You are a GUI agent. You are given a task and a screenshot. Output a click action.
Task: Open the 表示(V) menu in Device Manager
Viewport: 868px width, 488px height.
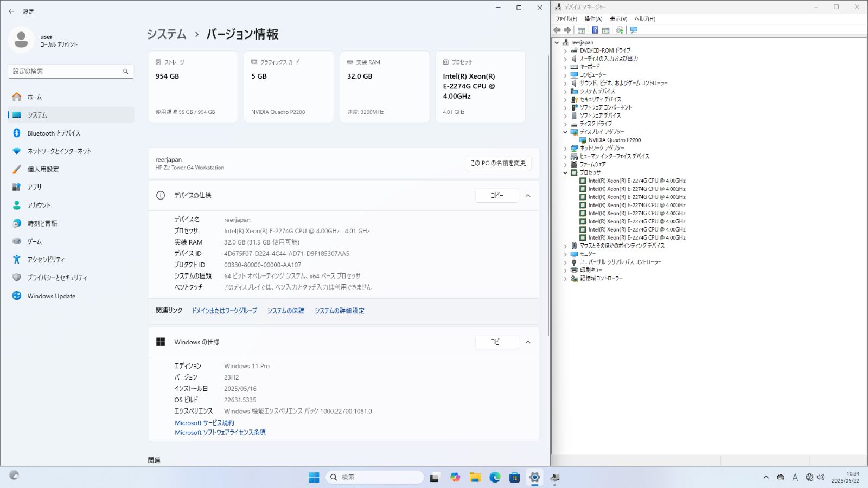pyautogui.click(x=618, y=19)
